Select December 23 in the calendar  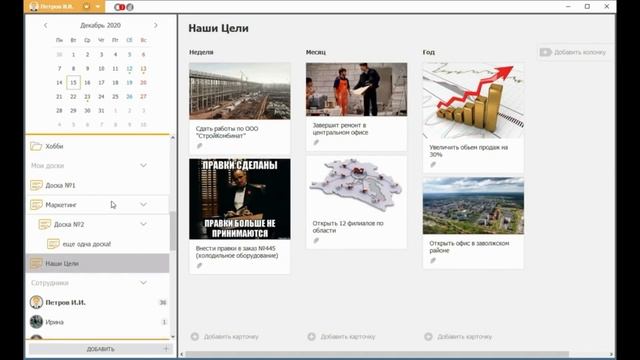pyautogui.click(x=87, y=97)
